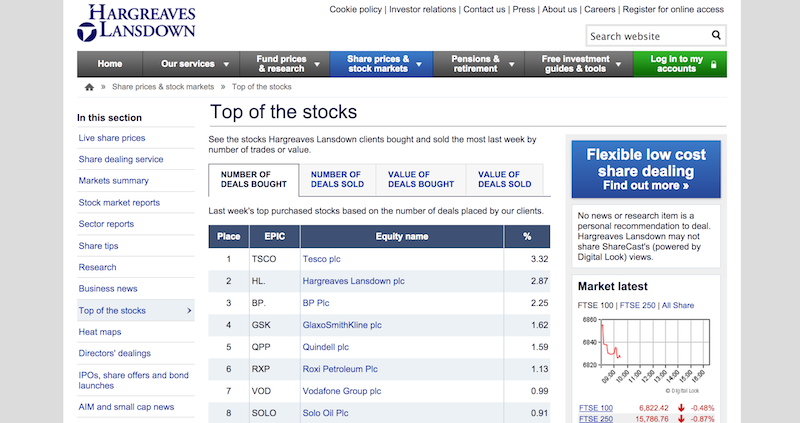Switch to Value of Deals Sold tab
The image size is (800, 423).
[505, 179]
